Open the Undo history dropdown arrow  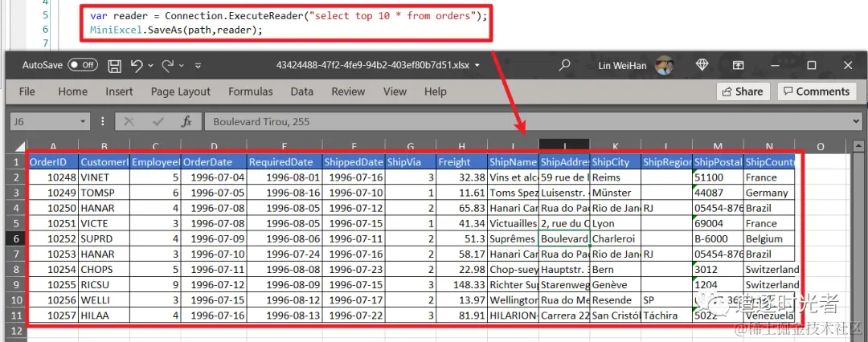pyautogui.click(x=151, y=66)
